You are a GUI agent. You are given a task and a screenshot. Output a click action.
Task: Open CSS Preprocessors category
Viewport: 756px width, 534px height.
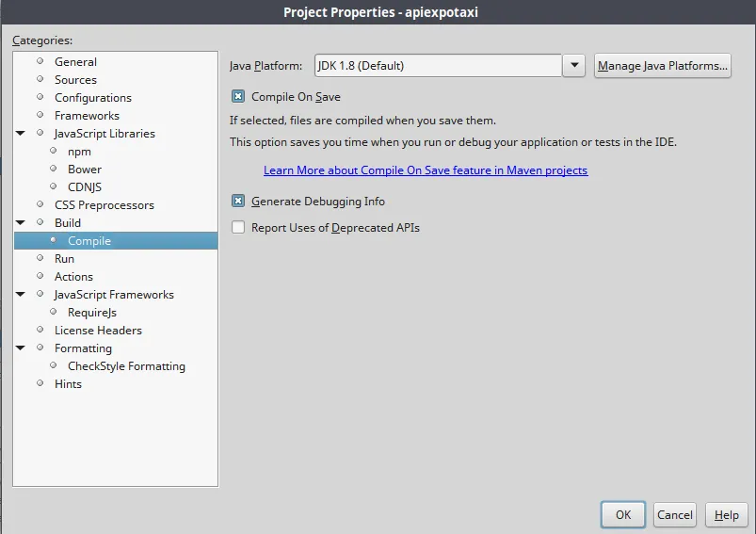coord(104,205)
